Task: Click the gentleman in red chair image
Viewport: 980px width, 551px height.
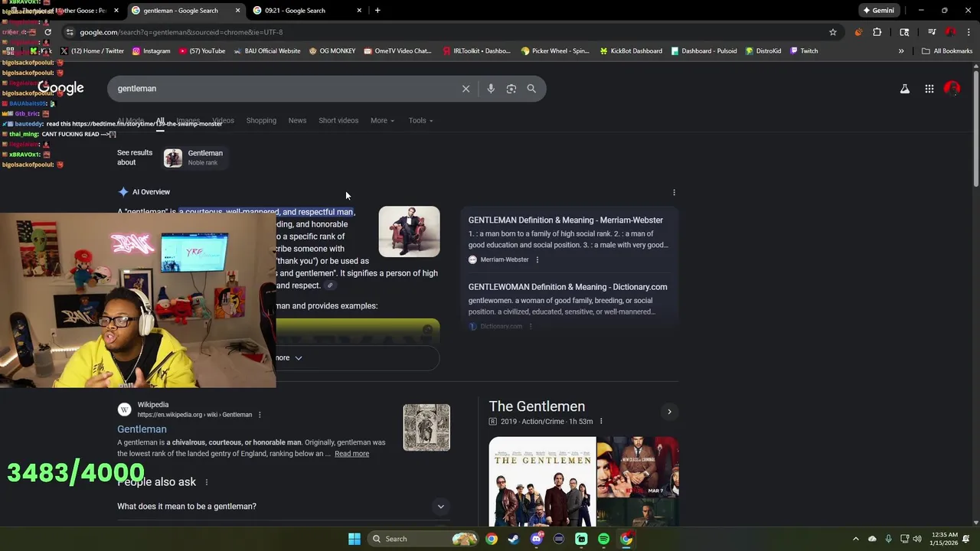Action: 409,232
